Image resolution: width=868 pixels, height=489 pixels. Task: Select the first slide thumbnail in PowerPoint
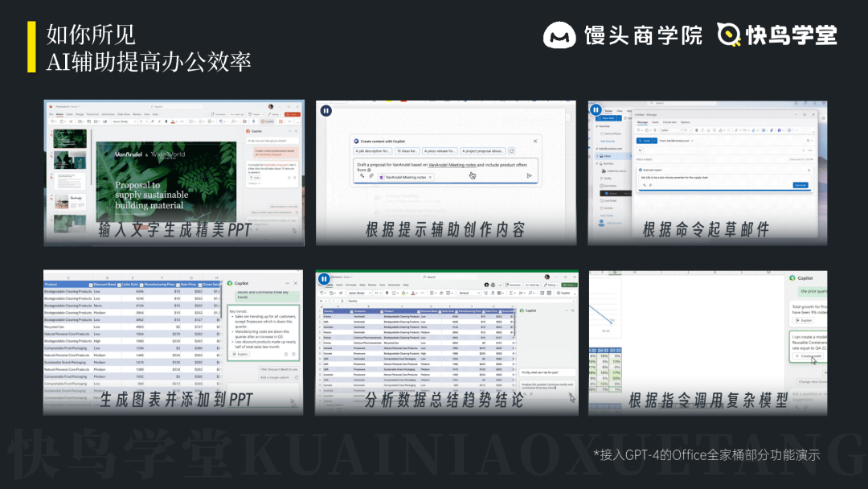70,138
